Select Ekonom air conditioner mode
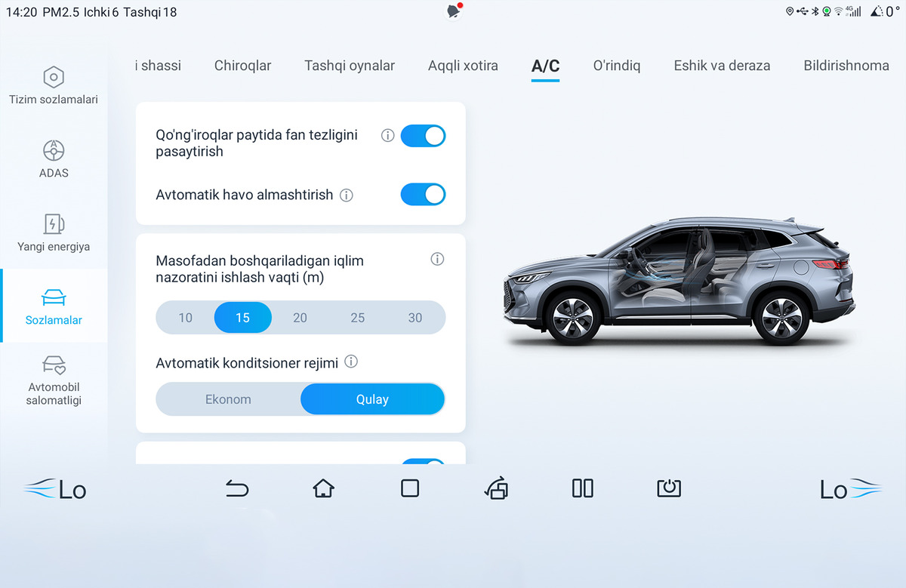The width and height of the screenshot is (906, 588). (x=228, y=399)
